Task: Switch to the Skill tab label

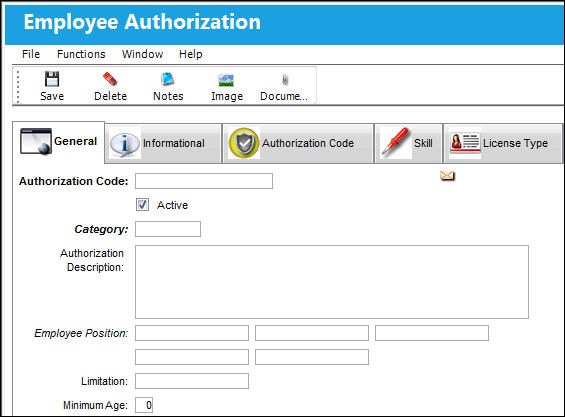Action: (x=423, y=143)
